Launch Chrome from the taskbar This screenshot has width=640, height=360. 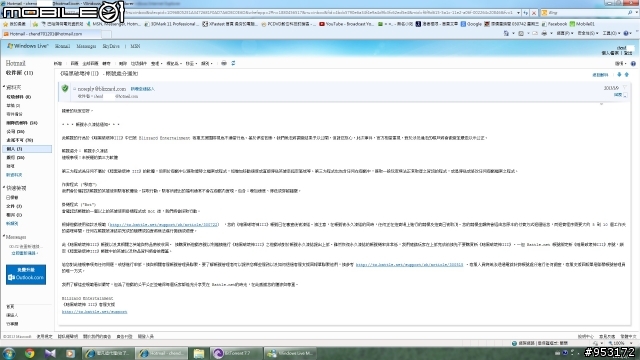[29, 353]
